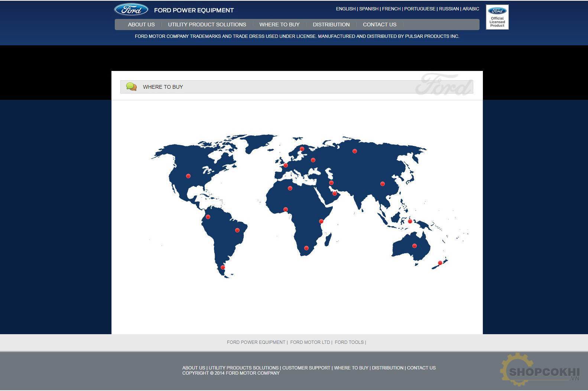Select the red marker on North Africa
The width and height of the screenshot is (588, 391).
coord(290,188)
